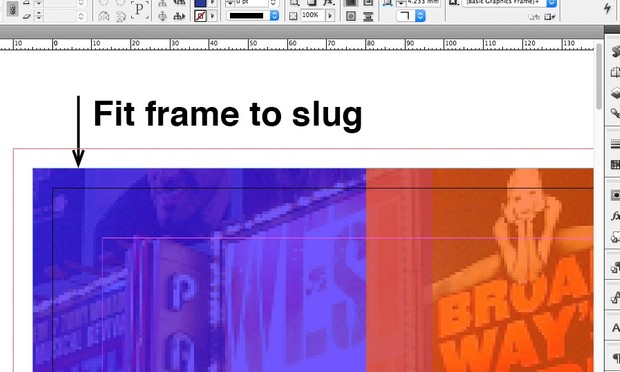Image resolution: width=620 pixels, height=372 pixels.
Task: Enable wrap around object shape
Action: 351,16
